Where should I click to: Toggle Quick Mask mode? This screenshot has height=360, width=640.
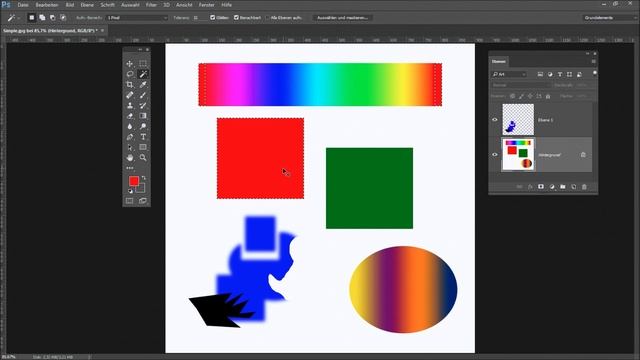tap(130, 201)
